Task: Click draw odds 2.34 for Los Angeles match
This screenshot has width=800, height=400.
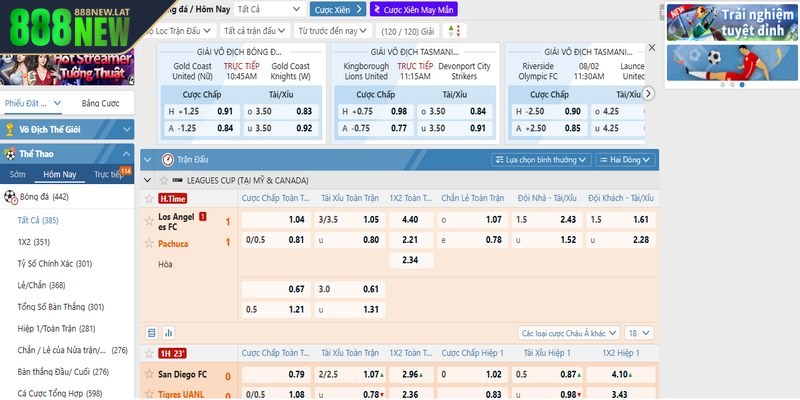Action: click(x=411, y=260)
